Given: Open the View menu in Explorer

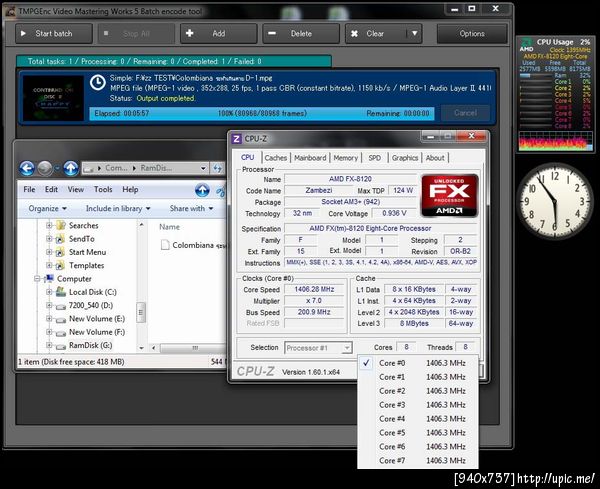Looking at the screenshot, I should (x=76, y=189).
